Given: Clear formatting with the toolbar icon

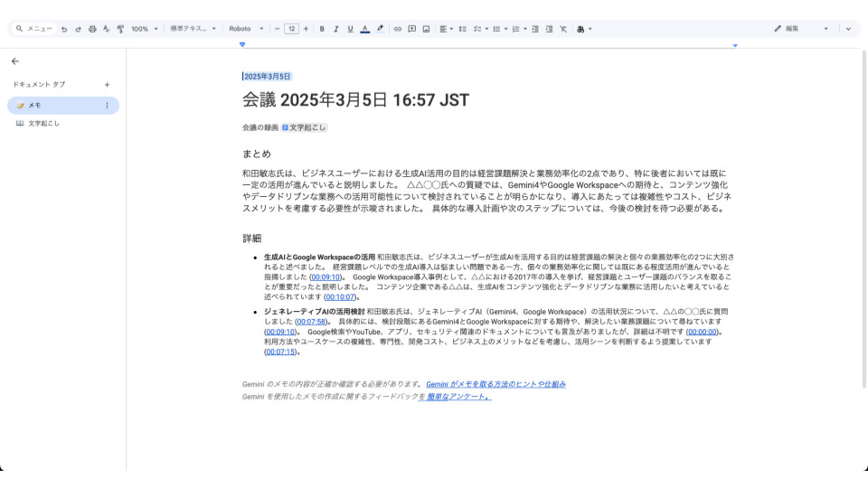Looking at the screenshot, I should (x=563, y=29).
